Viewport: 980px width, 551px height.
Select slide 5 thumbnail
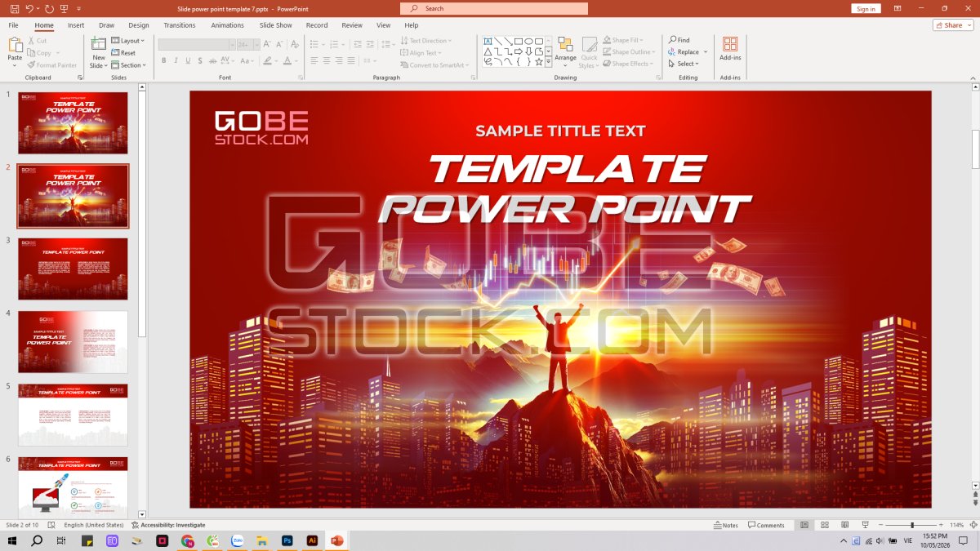click(x=73, y=415)
